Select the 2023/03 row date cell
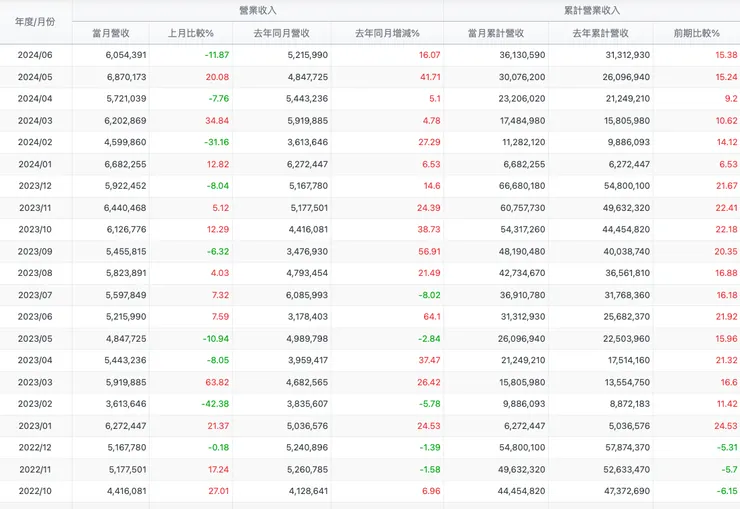 [35, 383]
